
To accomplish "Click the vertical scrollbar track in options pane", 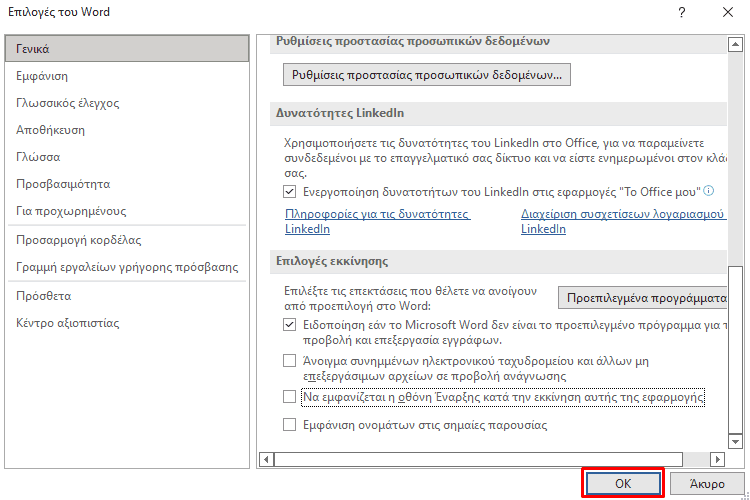I will click(x=736, y=150).
